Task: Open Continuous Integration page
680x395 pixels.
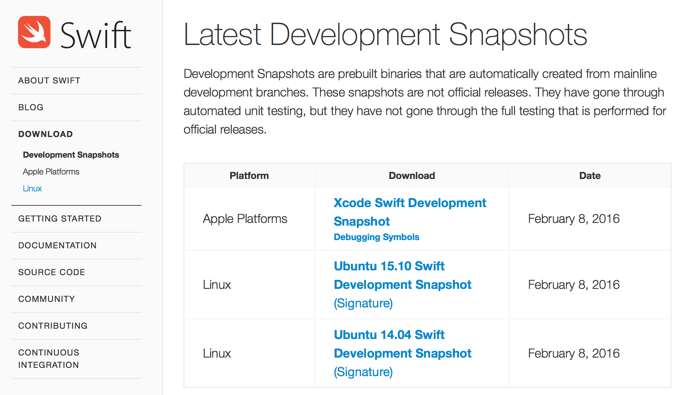Action: click(49, 359)
